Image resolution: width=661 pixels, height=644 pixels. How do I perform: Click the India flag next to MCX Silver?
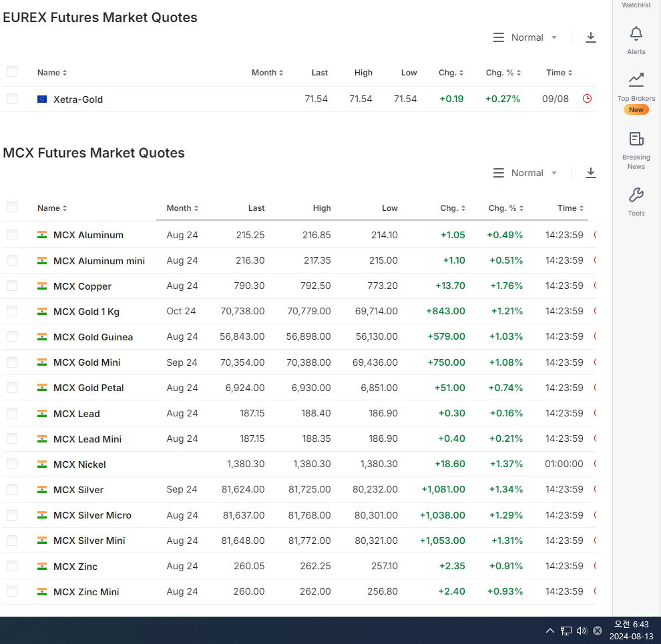[x=42, y=490]
